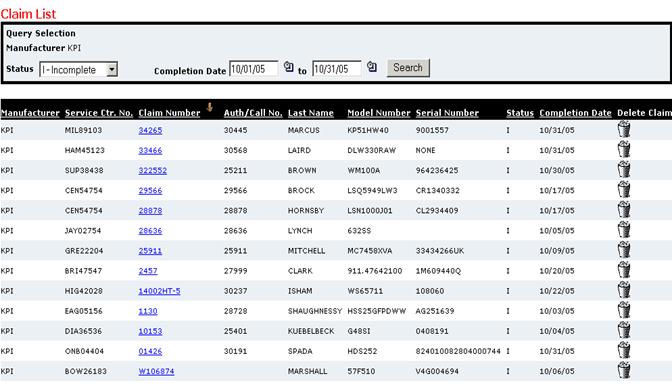The image size is (672, 384).
Task: Delete claim 34265 via trash icon
Action: click(x=624, y=129)
